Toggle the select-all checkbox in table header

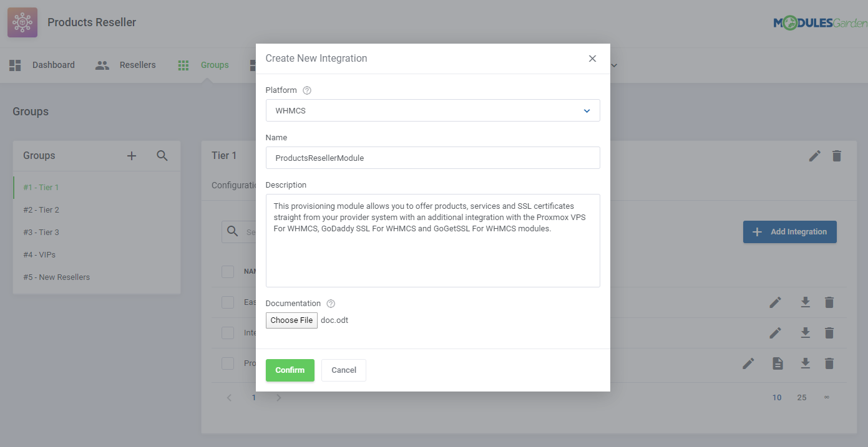click(x=228, y=272)
